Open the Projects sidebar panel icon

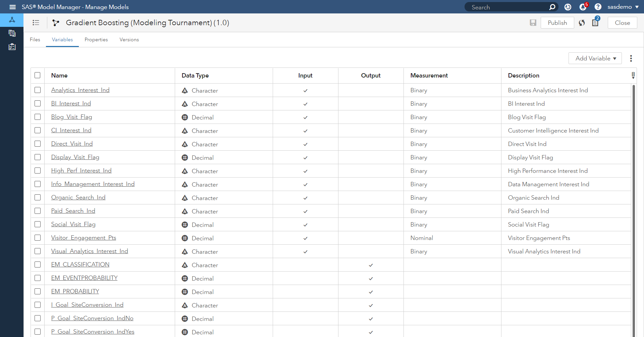click(12, 33)
